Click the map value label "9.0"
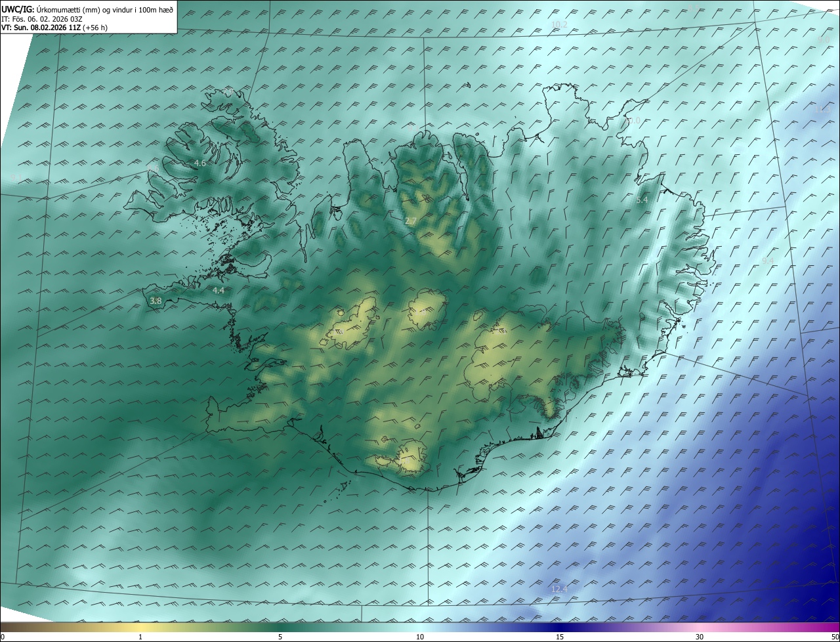840x642 pixels. tap(824, 40)
